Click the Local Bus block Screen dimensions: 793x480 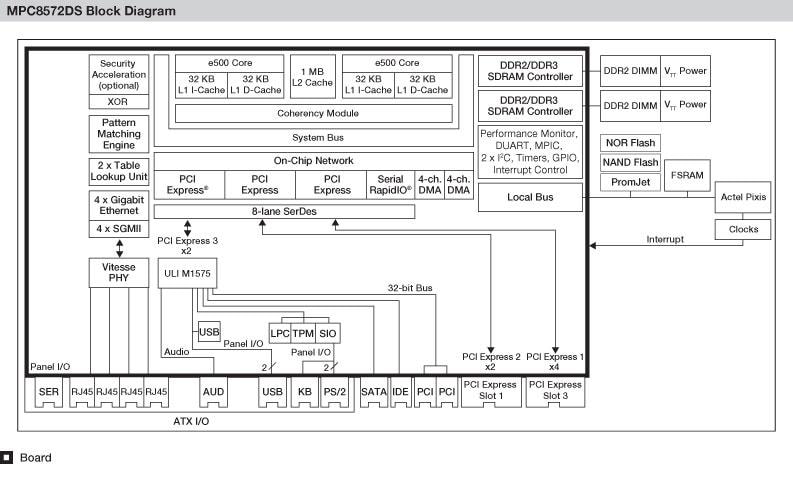point(530,198)
